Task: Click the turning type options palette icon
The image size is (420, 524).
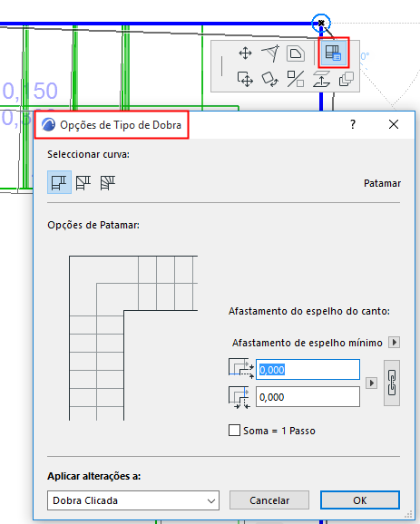Action: point(334,53)
